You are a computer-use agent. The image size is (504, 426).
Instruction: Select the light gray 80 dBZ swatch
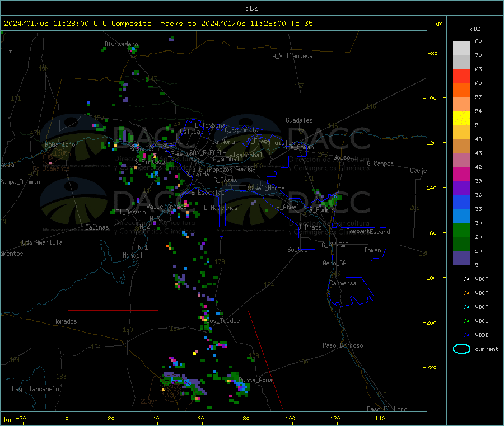point(461,48)
